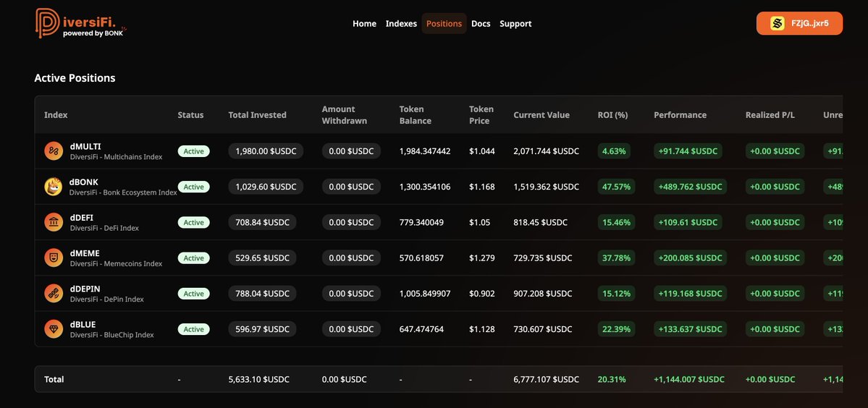Click the Amount Withdrawn column header
This screenshot has width=868, height=408.
click(345, 115)
